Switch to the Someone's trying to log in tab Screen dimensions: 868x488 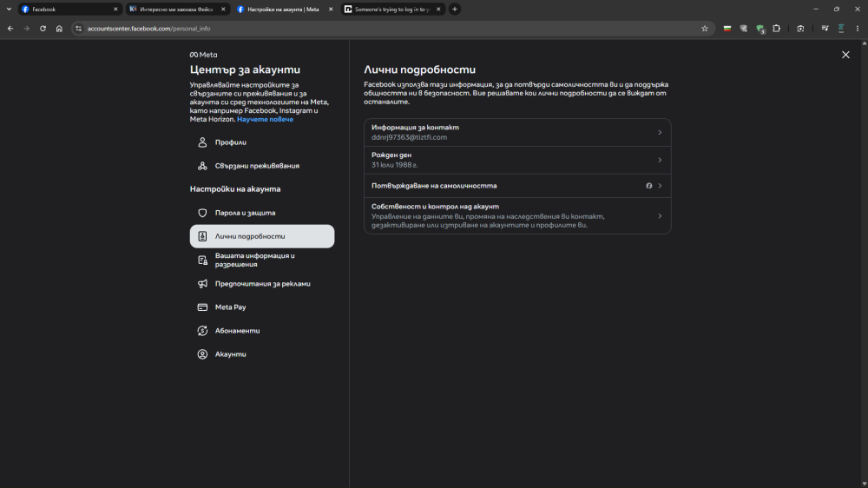click(392, 10)
